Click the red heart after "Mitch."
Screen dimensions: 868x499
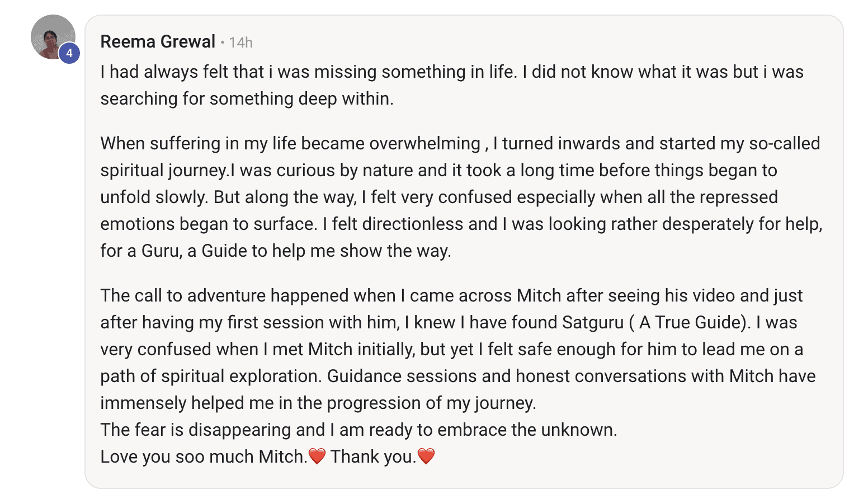[x=317, y=456]
